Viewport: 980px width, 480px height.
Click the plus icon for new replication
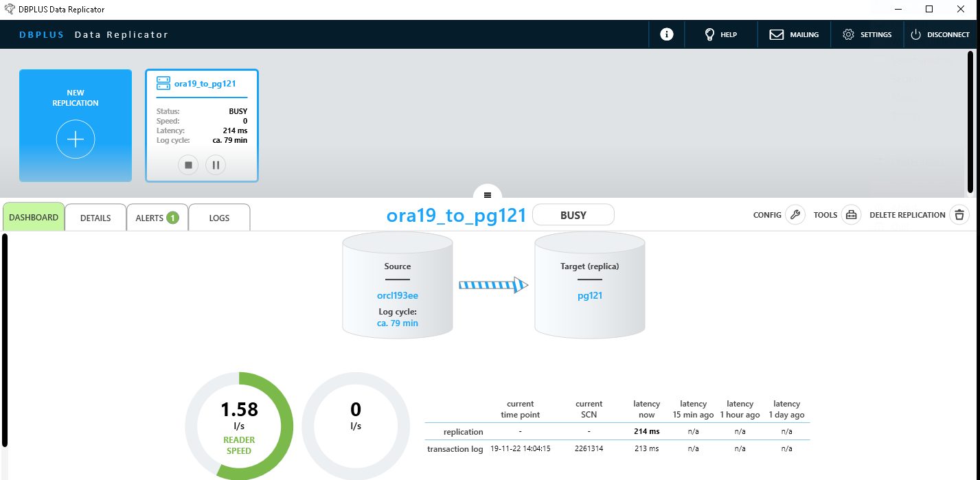(x=76, y=139)
